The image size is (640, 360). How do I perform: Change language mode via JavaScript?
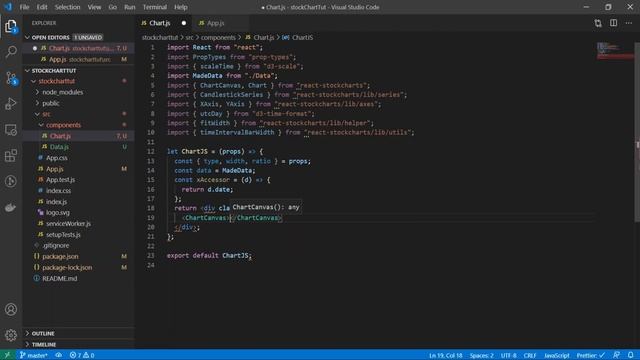click(556, 356)
